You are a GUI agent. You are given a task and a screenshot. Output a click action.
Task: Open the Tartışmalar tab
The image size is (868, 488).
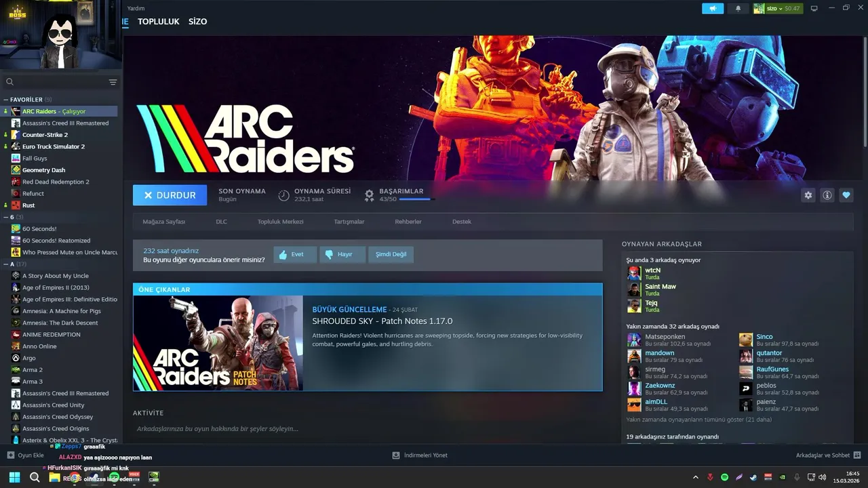tap(349, 222)
